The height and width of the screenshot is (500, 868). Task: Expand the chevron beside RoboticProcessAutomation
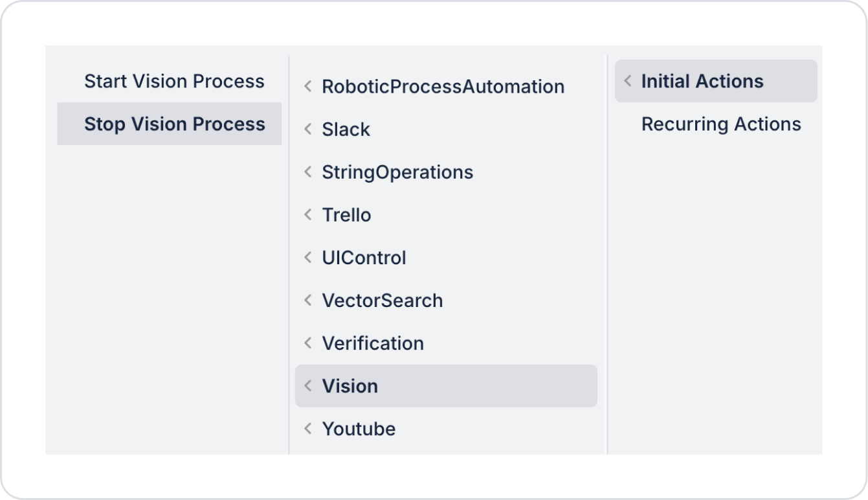pos(308,87)
